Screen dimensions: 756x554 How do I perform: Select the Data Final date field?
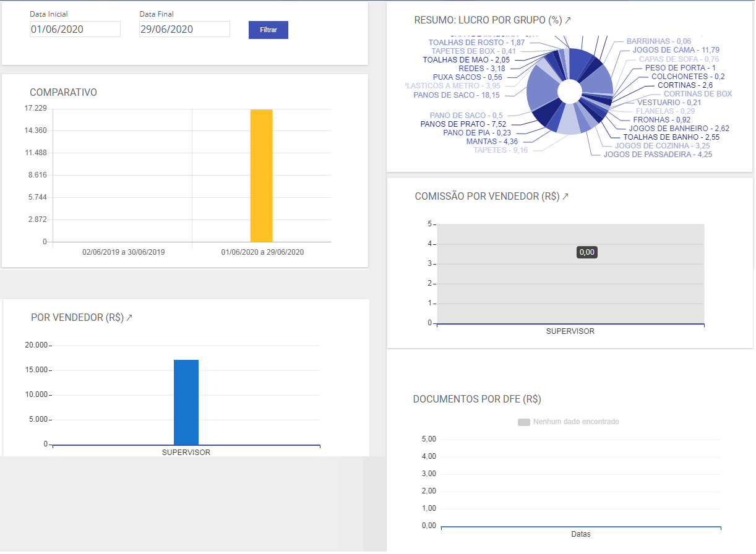pyautogui.click(x=184, y=29)
